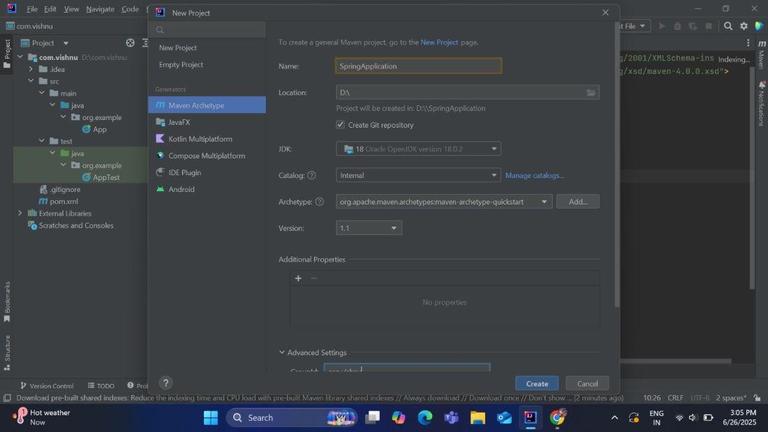Click the Create button
The width and height of the screenshot is (768, 432).
pos(537,384)
